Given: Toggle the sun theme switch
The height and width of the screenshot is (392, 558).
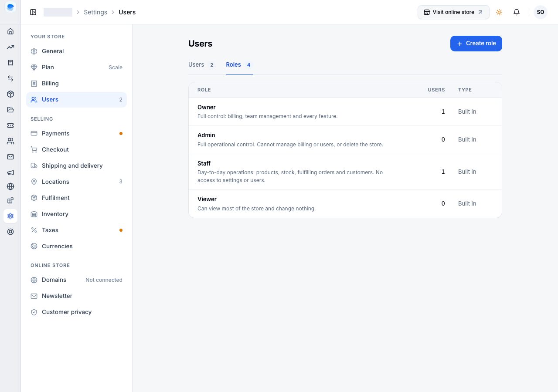Looking at the screenshot, I should point(499,12).
